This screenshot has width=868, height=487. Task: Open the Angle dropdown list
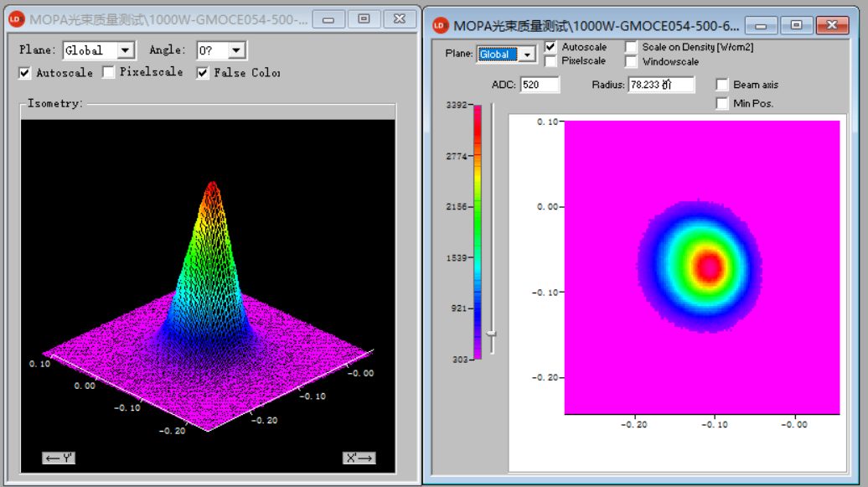click(x=236, y=51)
